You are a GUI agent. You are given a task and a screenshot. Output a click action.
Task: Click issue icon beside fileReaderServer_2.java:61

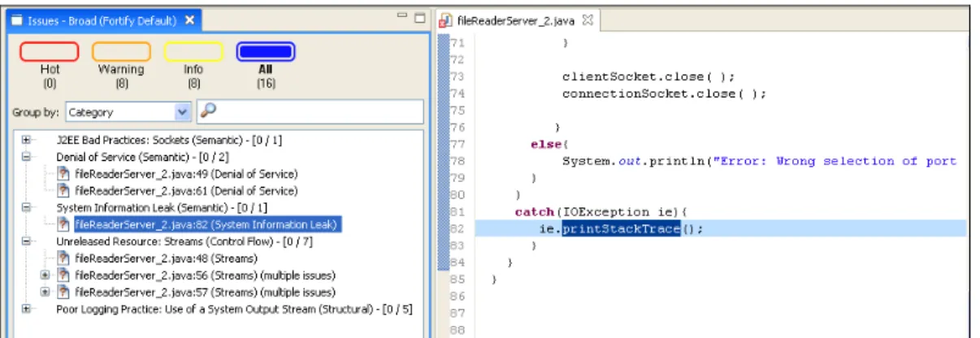[63, 190]
